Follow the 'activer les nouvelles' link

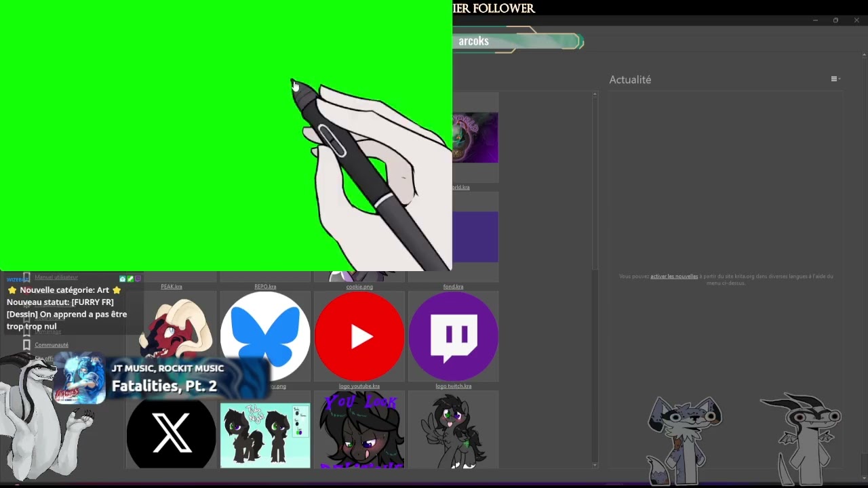pyautogui.click(x=674, y=277)
